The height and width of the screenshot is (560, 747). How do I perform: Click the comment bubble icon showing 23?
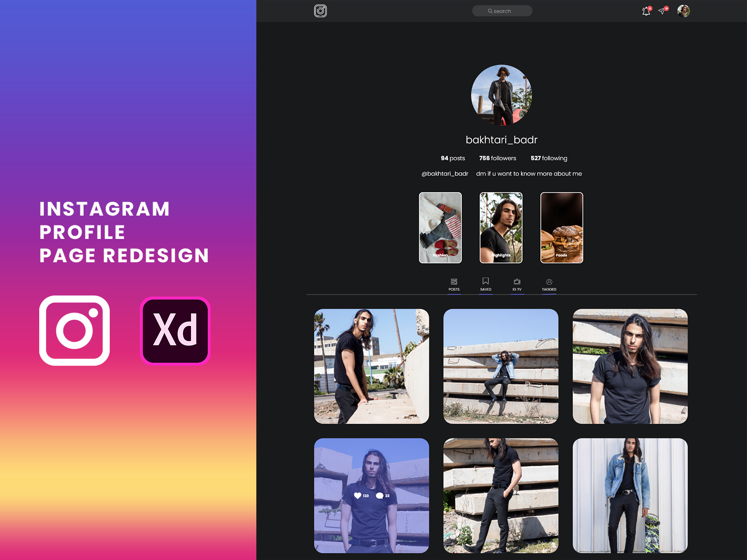tap(380, 496)
